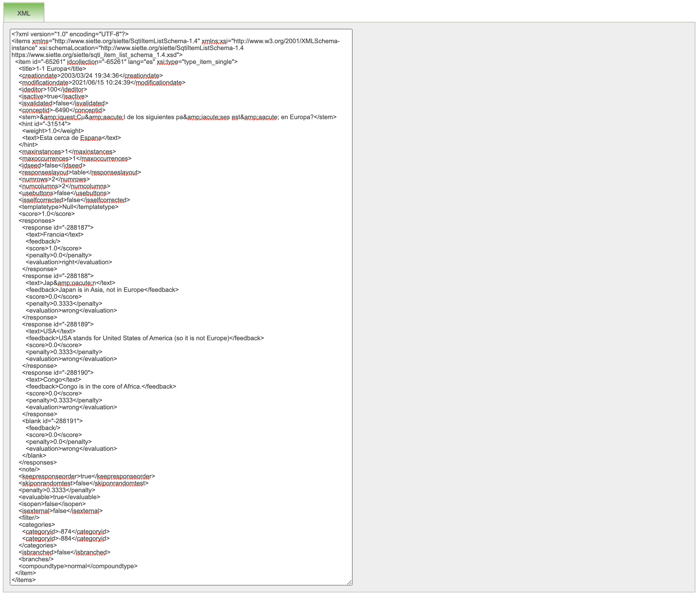
Task: Click the feedback 'Japan is in Asia' line
Action: coord(102,290)
